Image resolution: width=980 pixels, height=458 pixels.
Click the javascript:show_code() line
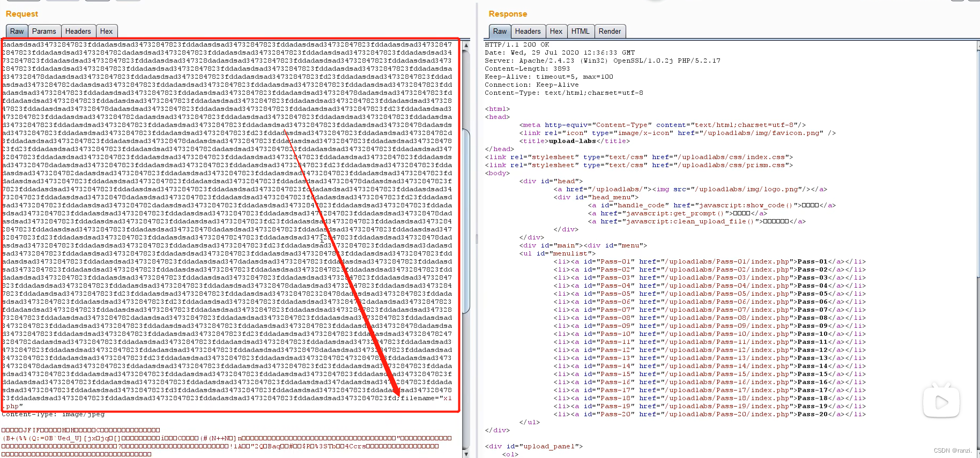712,206
